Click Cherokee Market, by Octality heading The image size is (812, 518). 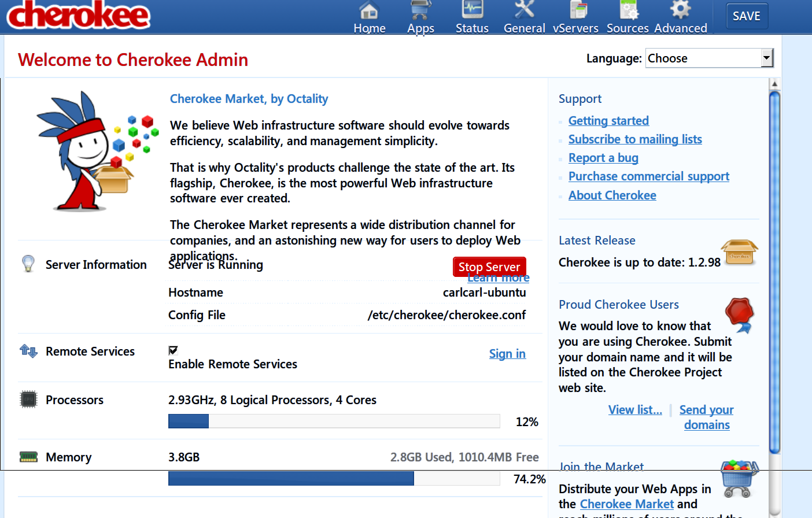249,99
